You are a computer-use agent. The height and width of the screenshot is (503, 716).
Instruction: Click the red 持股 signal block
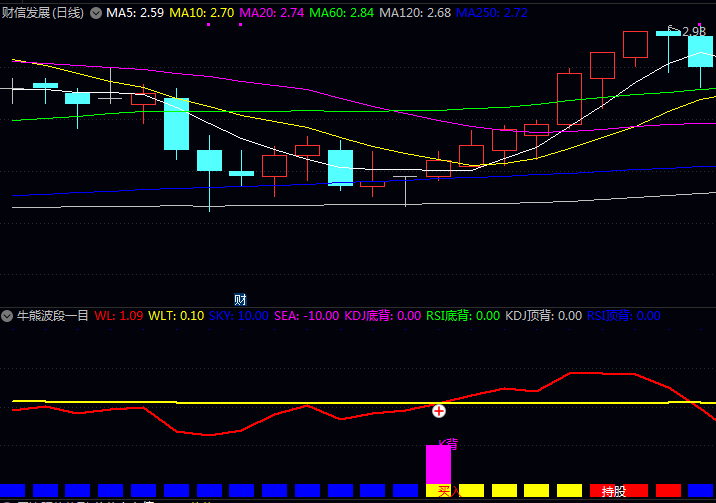click(612, 491)
